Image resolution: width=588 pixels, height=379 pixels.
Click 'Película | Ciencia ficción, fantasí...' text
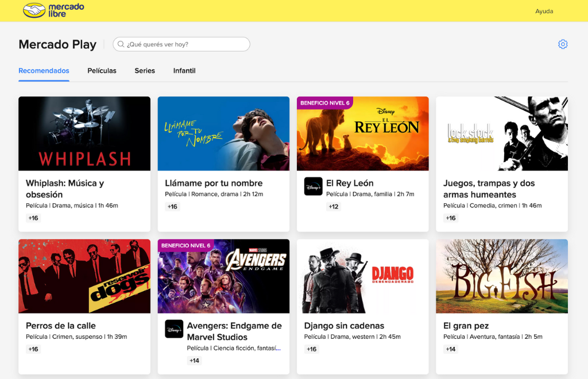[234, 348]
